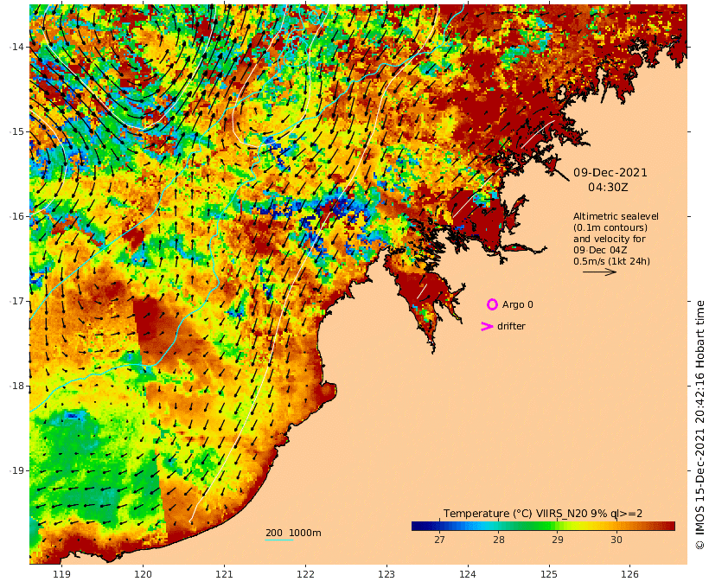Click the longitude axis label 122
Screen dimensions: 709x588
pos(305,574)
